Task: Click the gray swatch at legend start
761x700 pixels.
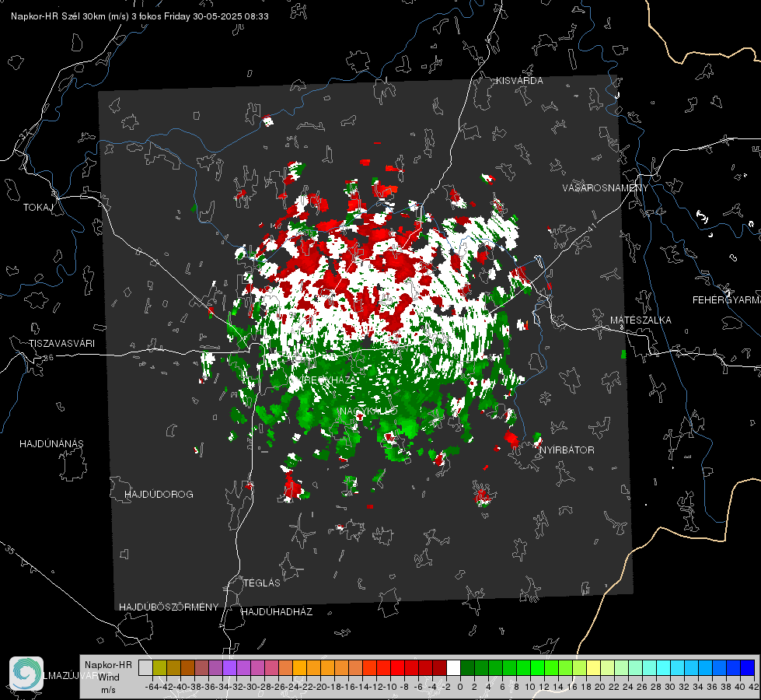Action: pos(145,667)
